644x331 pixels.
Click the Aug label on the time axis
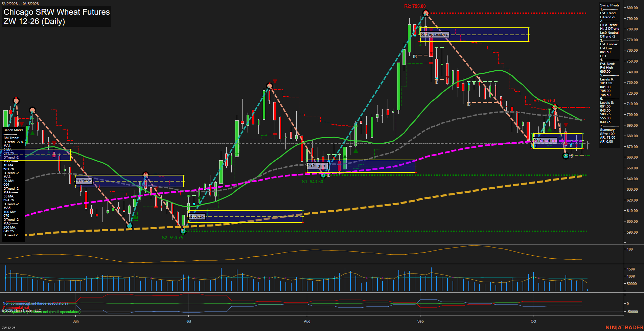307,321
